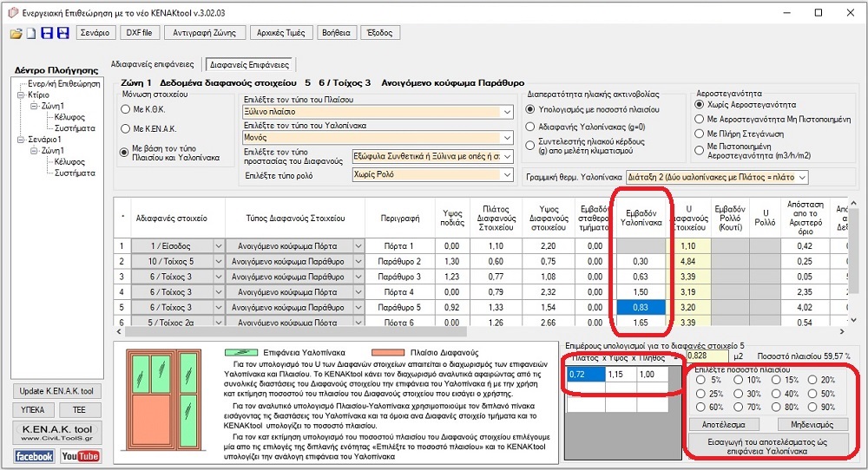The height and width of the screenshot is (470, 868).
Task: Click glazing area cell 1,50 for Πόρτα 4
Action: (x=641, y=292)
